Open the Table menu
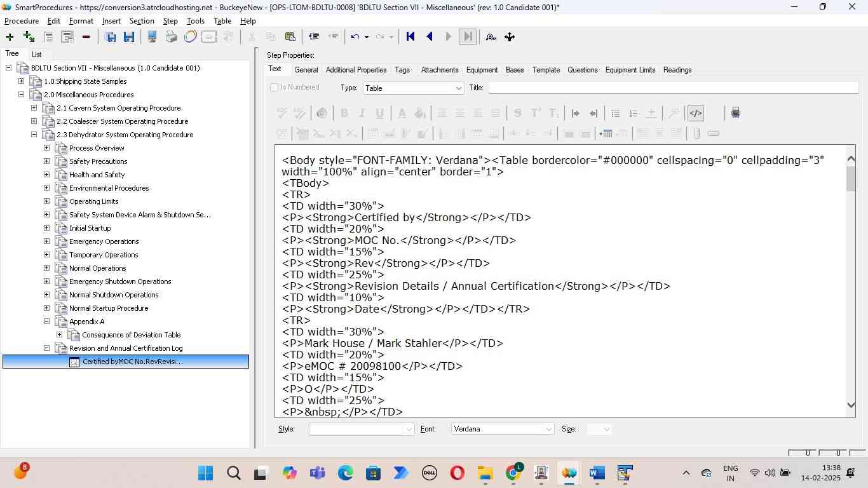This screenshot has height=488, width=868. 222,21
